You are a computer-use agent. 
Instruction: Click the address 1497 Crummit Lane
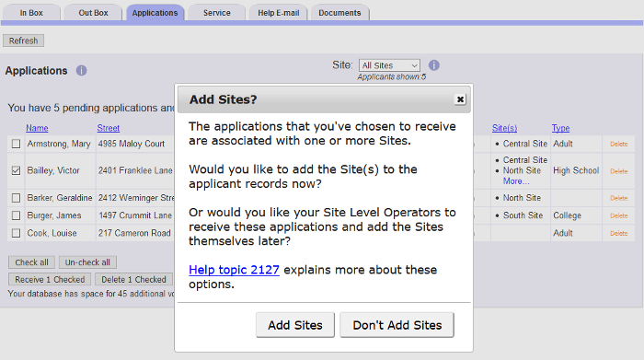(x=135, y=215)
